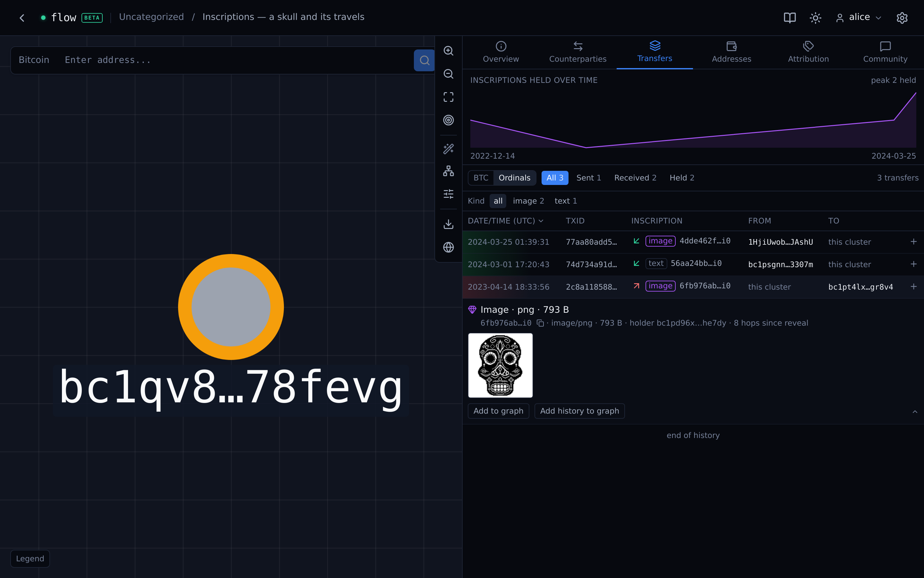Filter by Sent 1 transfers

[x=588, y=178]
